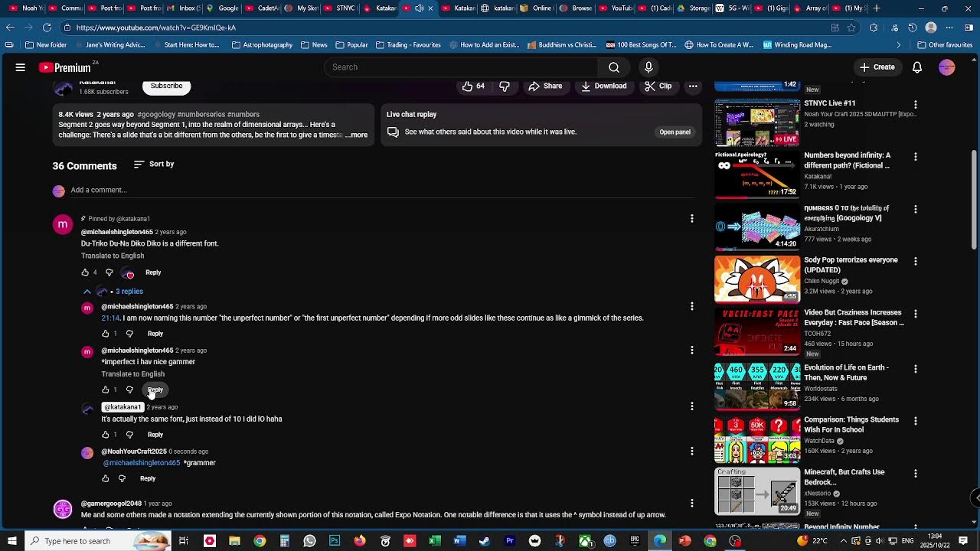Go back using the browser back arrow
The width and height of the screenshot is (980, 551).
click(x=10, y=28)
